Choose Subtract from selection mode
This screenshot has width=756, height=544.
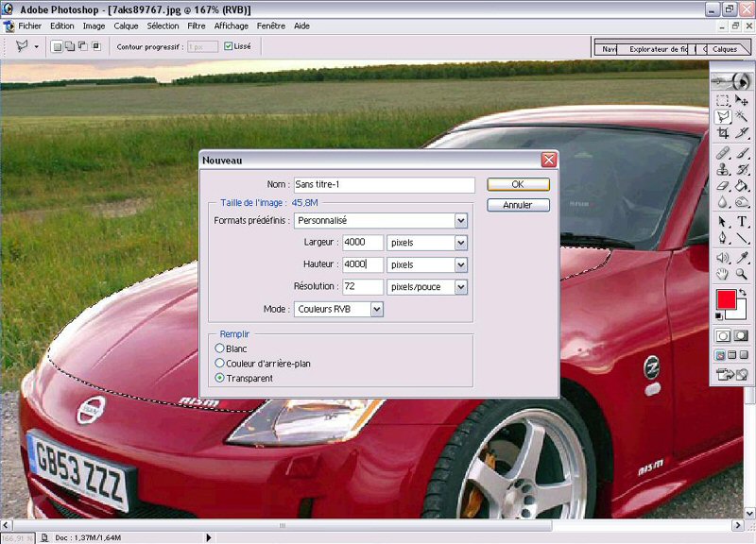[x=83, y=46]
